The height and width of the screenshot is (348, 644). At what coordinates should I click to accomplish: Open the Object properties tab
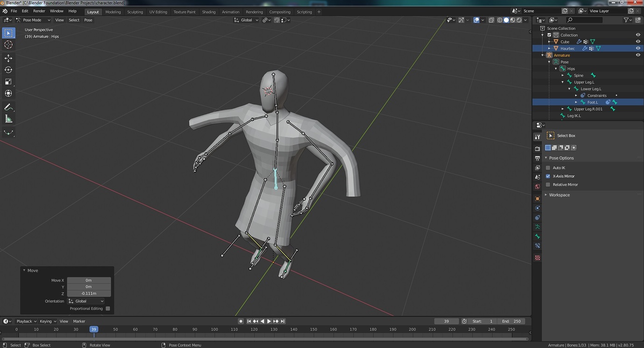click(x=538, y=199)
